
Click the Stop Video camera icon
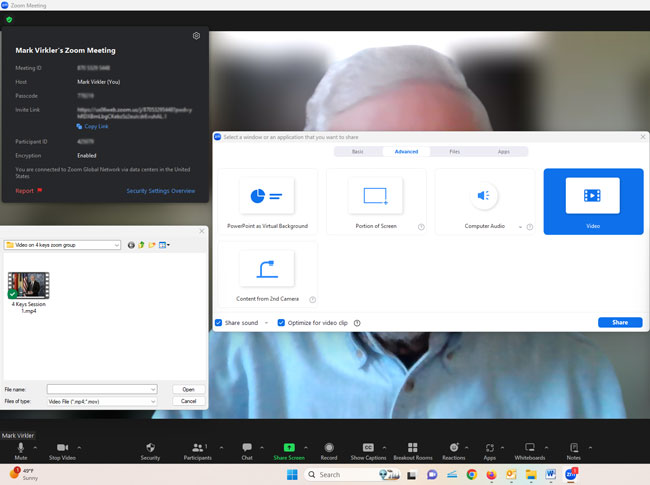(61, 447)
